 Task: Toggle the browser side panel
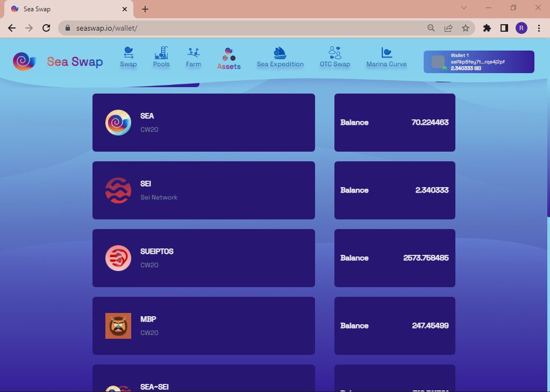tap(504, 28)
